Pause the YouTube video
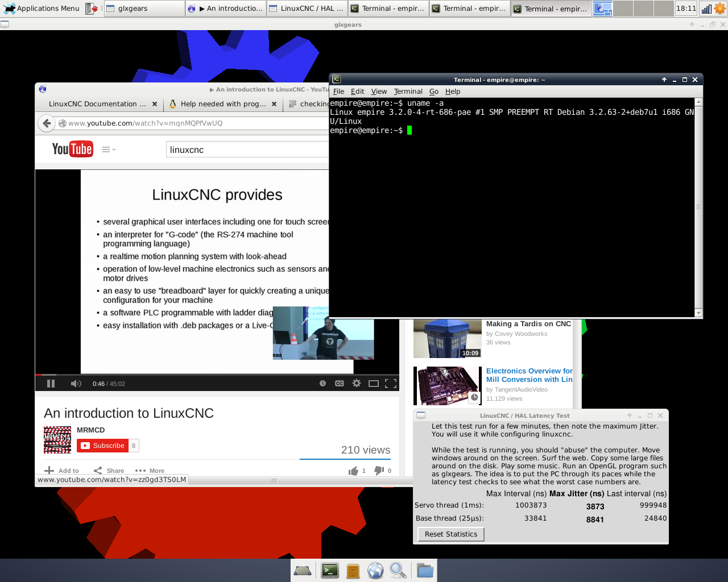728x582 pixels. pos(51,384)
